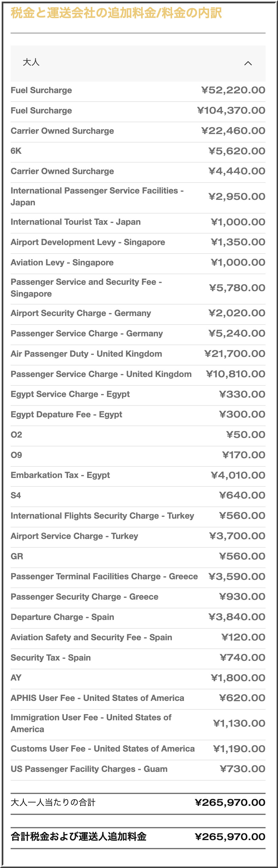Click the page title 税金と運送会社の追加料金
The height and width of the screenshot is (868, 278).
click(x=116, y=13)
